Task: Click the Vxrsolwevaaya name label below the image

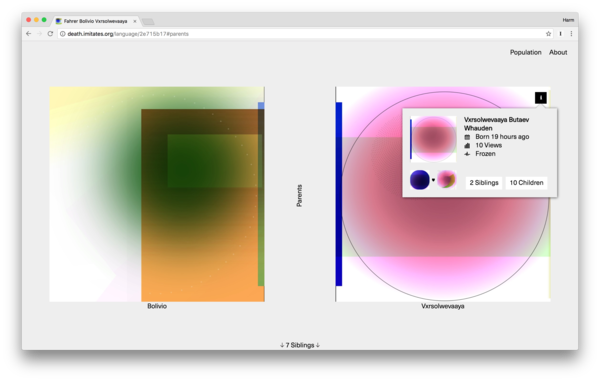Action: (x=443, y=306)
